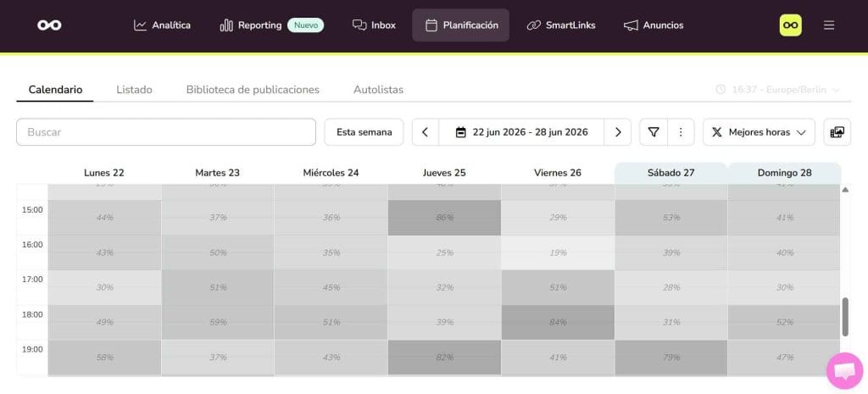Click the Buscar search field
This screenshot has height=394, width=868.
pyautogui.click(x=166, y=132)
